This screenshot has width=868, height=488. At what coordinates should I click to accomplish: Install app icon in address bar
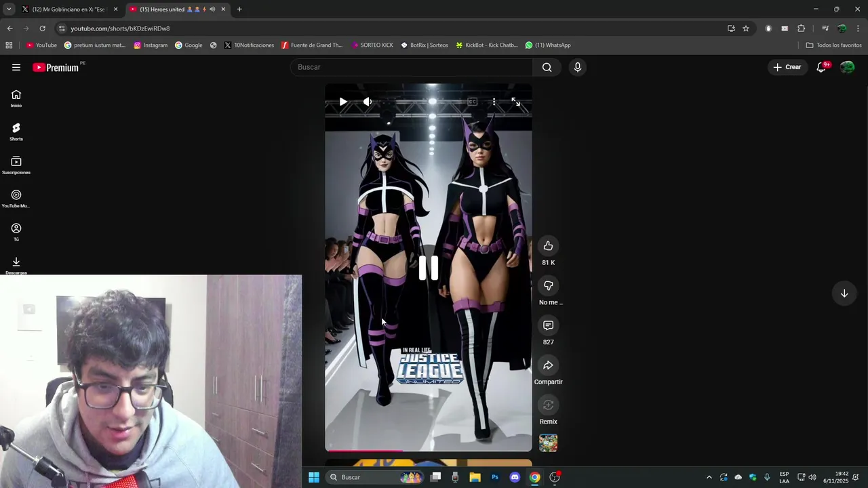coord(731,28)
